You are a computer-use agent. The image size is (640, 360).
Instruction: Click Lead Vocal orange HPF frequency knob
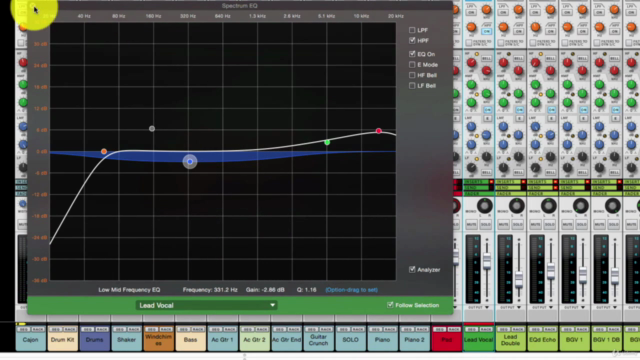click(471, 27)
